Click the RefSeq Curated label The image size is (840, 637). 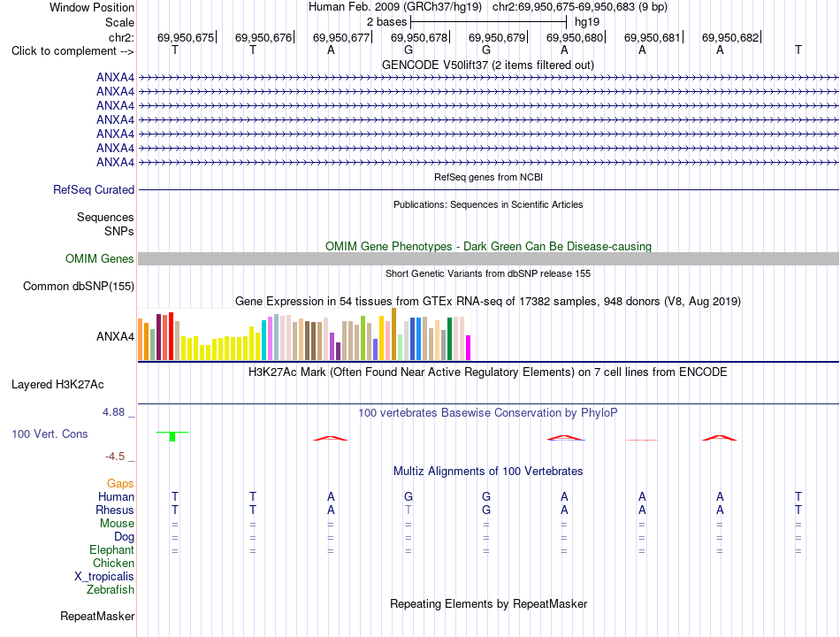pos(93,190)
